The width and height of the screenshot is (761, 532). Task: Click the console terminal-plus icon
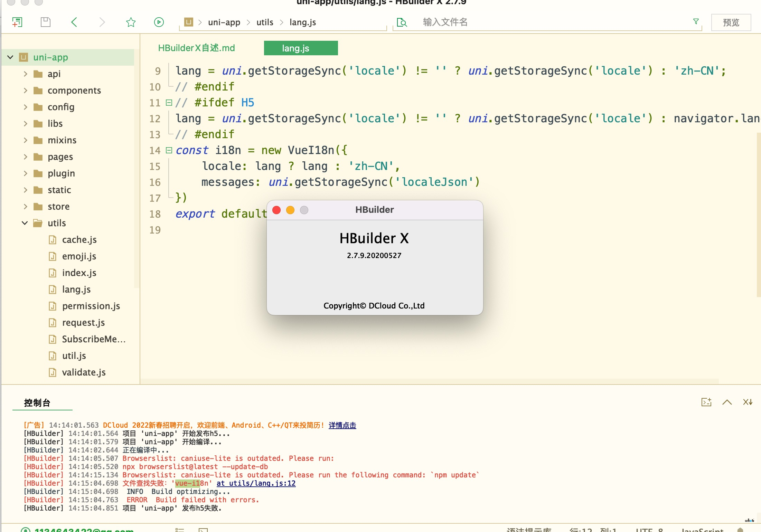706,402
